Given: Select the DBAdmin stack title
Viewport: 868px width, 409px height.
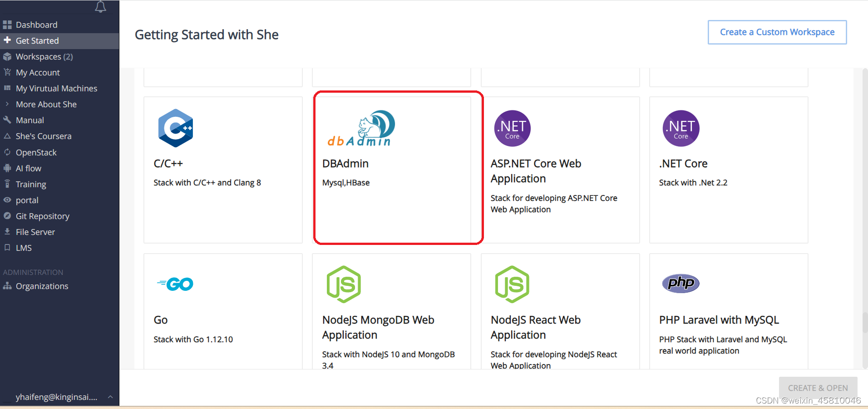Looking at the screenshot, I should [345, 164].
